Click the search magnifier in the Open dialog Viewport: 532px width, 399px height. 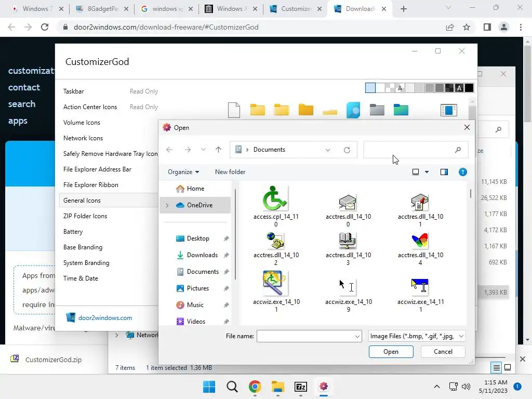(x=458, y=150)
